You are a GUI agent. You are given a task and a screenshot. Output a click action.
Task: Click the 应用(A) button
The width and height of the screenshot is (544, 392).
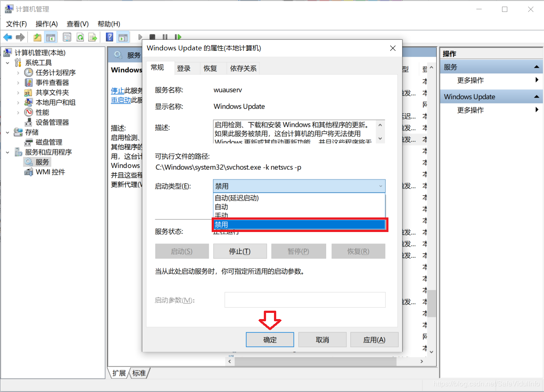[374, 340]
